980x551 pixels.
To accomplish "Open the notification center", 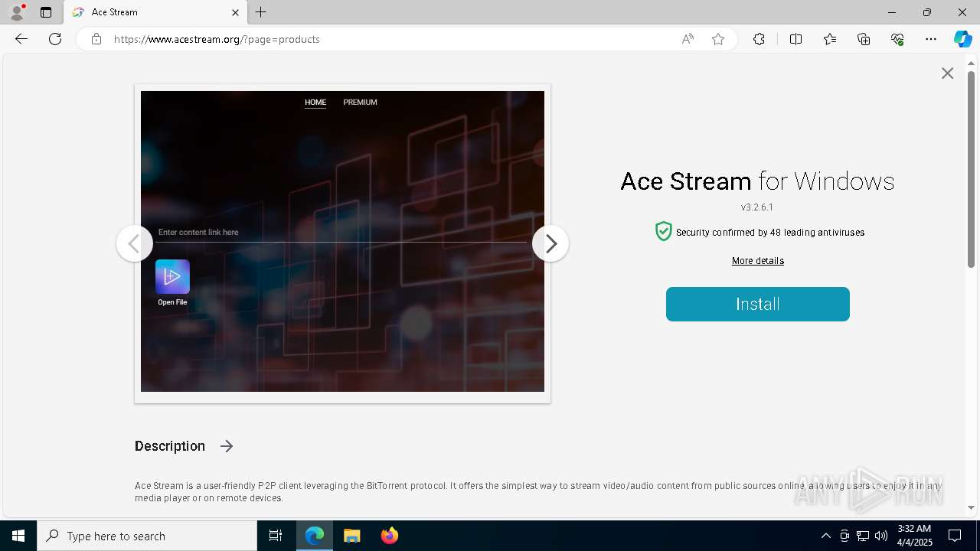I will point(955,536).
